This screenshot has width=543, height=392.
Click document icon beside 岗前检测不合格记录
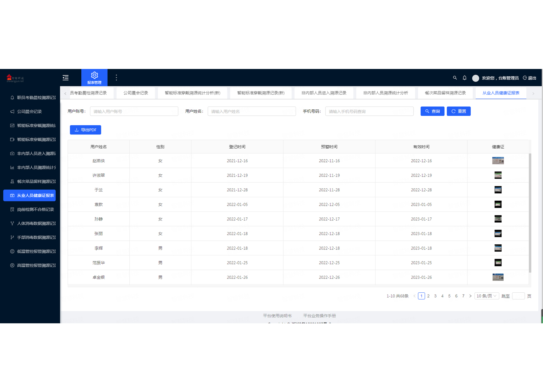12,209
